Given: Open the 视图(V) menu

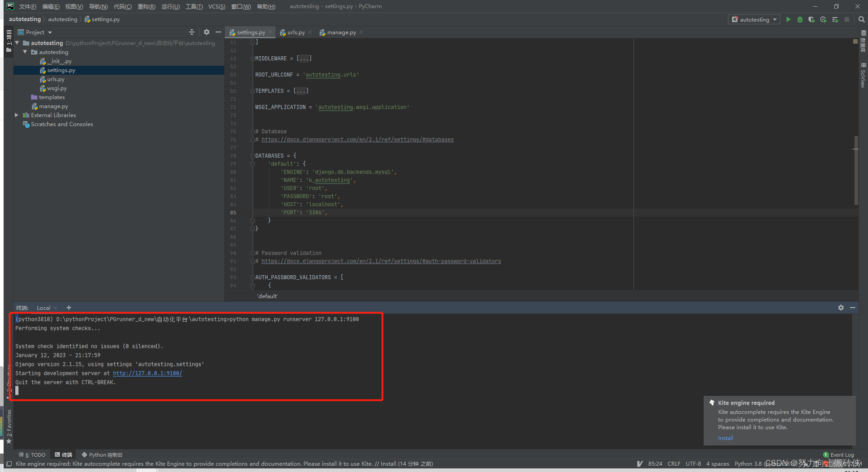Looking at the screenshot, I should [74, 6].
